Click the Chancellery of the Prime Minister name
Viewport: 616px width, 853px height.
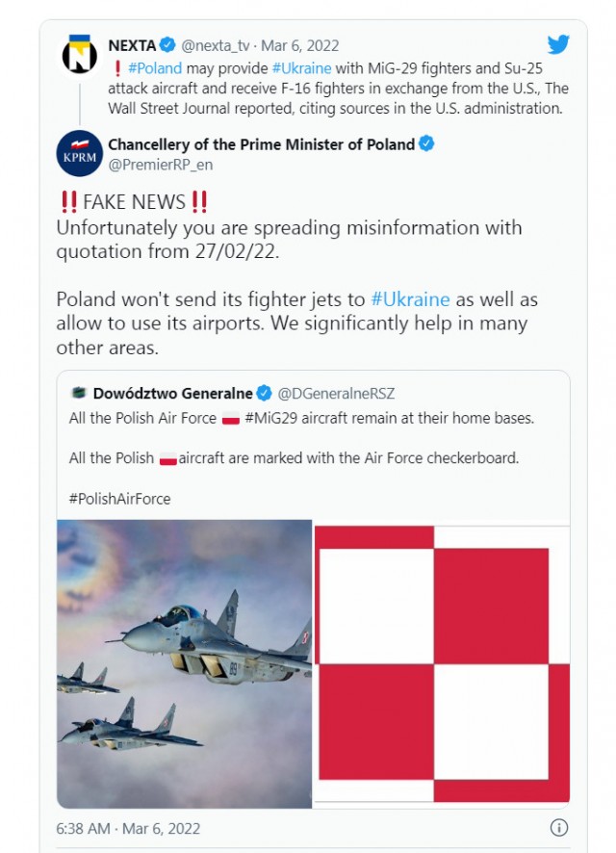pyautogui.click(x=262, y=144)
